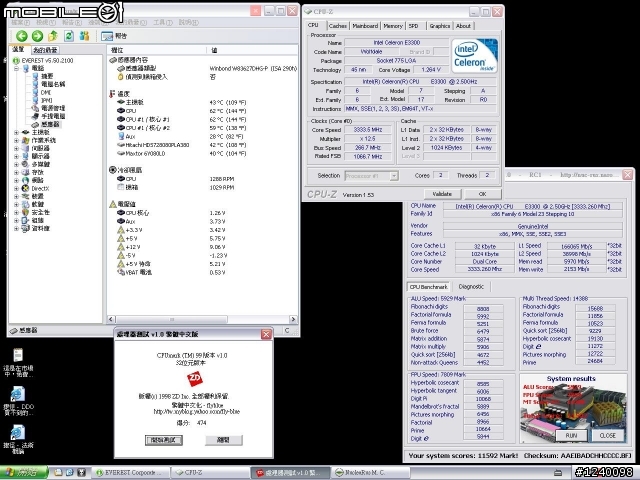Expand the DirectX tree node

pos(16,189)
